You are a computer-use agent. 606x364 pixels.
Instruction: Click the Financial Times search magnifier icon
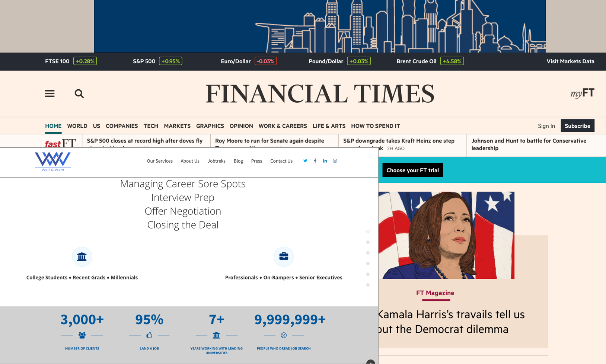[x=79, y=93]
